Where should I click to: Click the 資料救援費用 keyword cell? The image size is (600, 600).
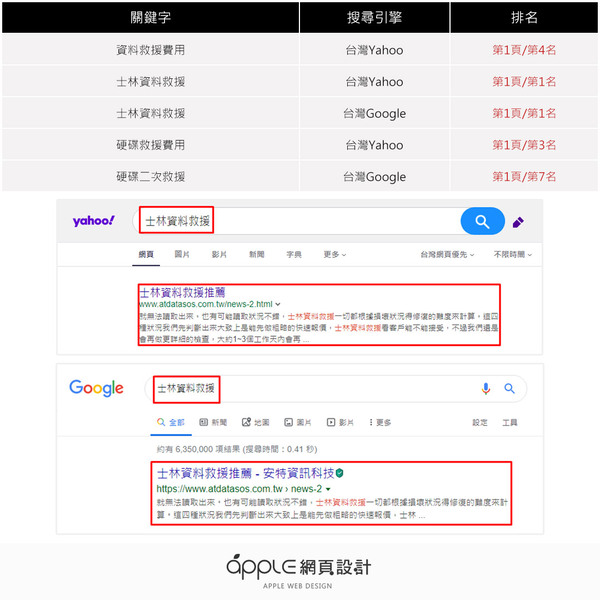click(x=150, y=50)
